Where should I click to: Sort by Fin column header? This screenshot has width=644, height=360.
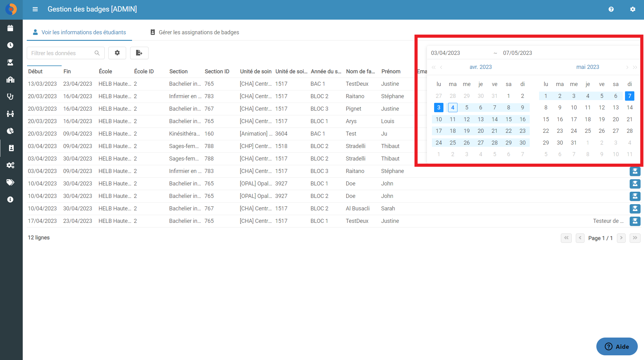click(67, 71)
